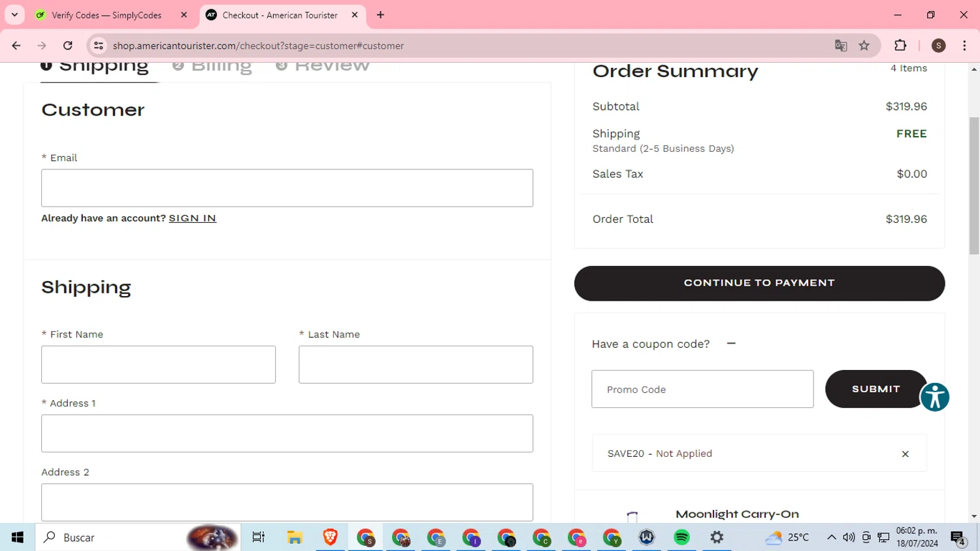Click the taskbar clock and date
The image size is (980, 551).
tap(917, 537)
